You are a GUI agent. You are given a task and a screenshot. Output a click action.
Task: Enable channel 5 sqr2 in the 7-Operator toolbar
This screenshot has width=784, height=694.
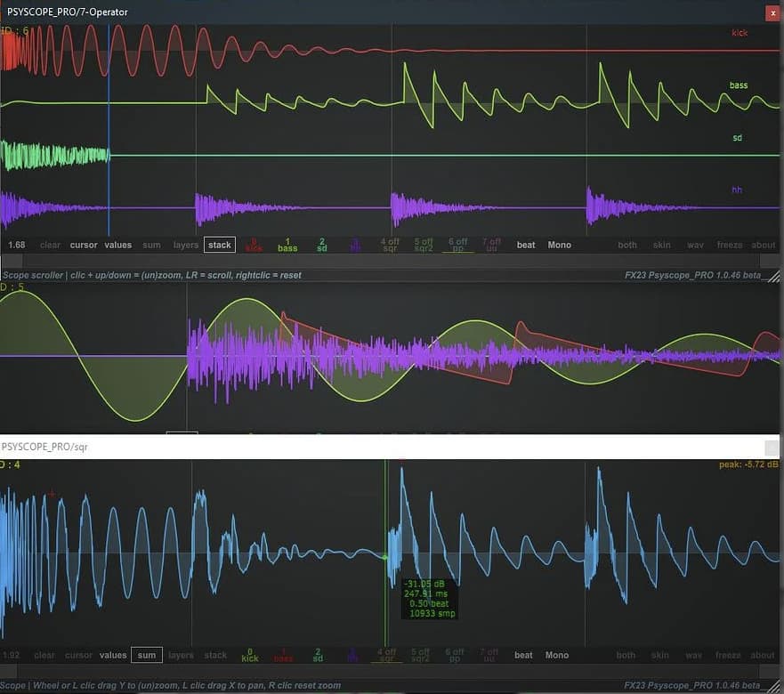click(x=424, y=245)
